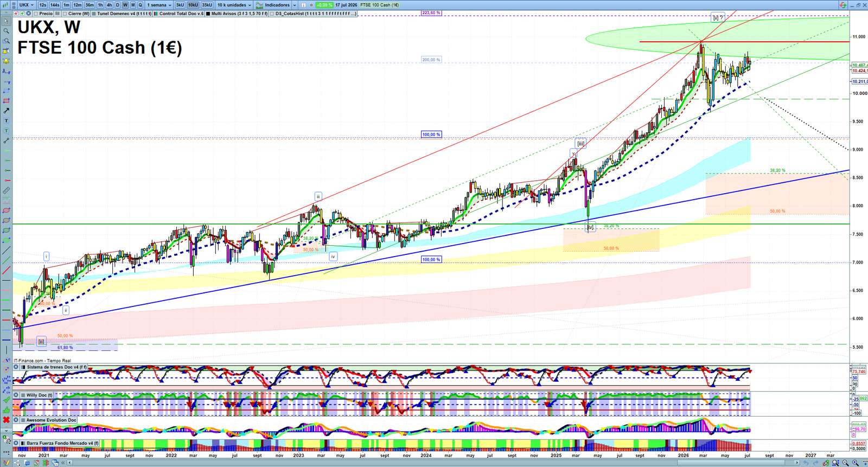
Task: Expand the left sidebar chevron down
Action: click(7, 430)
